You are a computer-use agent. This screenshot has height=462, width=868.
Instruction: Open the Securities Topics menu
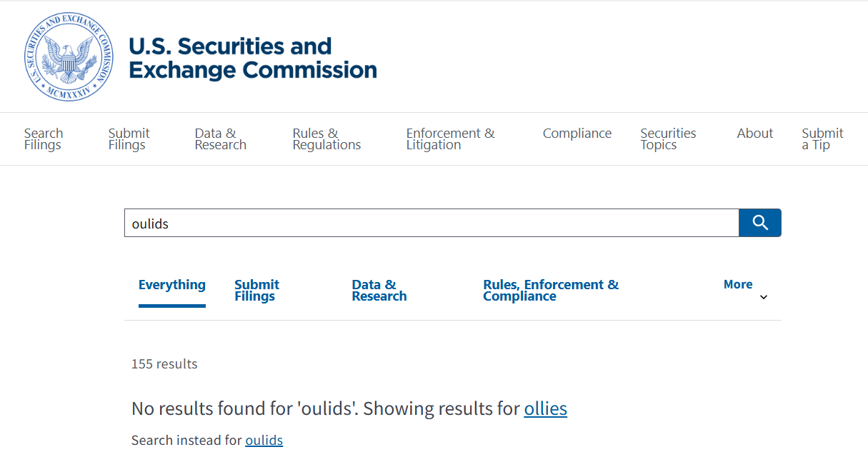[668, 139]
